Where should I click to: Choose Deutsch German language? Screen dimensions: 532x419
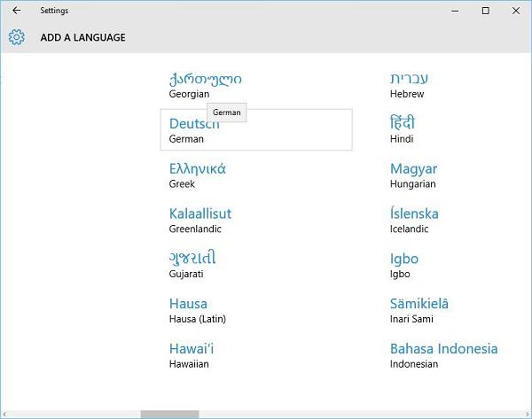(256, 129)
